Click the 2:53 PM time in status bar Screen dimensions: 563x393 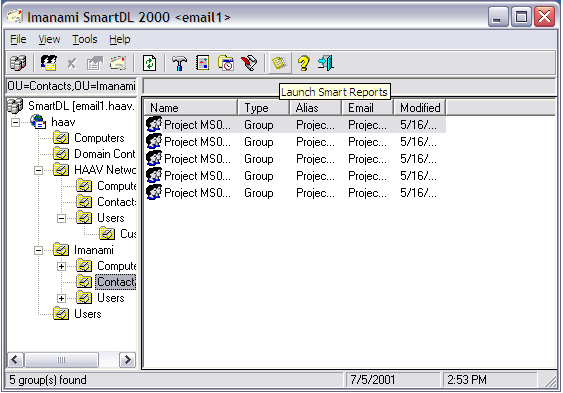tap(467, 380)
